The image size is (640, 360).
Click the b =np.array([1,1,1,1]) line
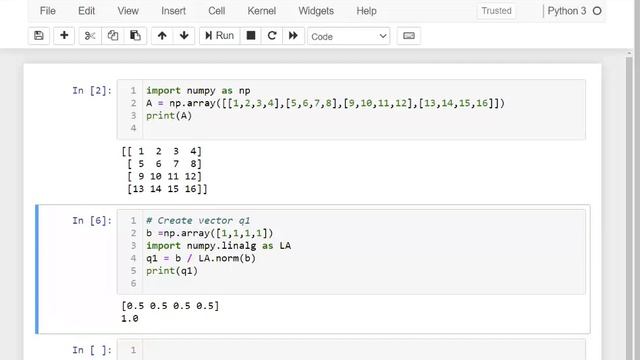210,233
